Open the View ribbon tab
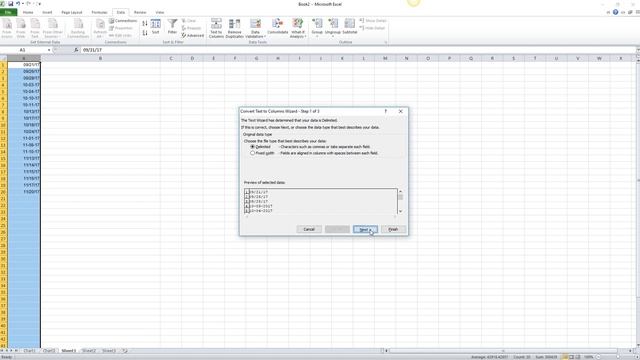This screenshot has height=360, width=640. pyautogui.click(x=160, y=12)
